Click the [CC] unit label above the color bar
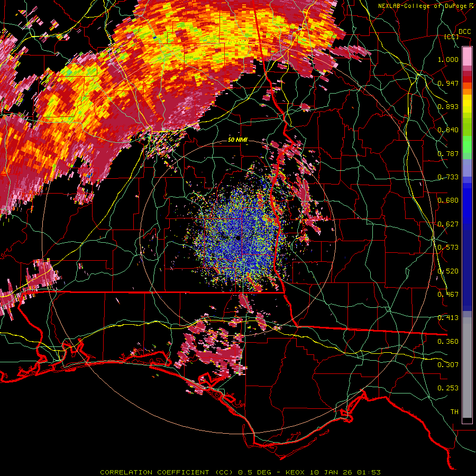This screenshot has width=476, height=476. [x=452, y=36]
